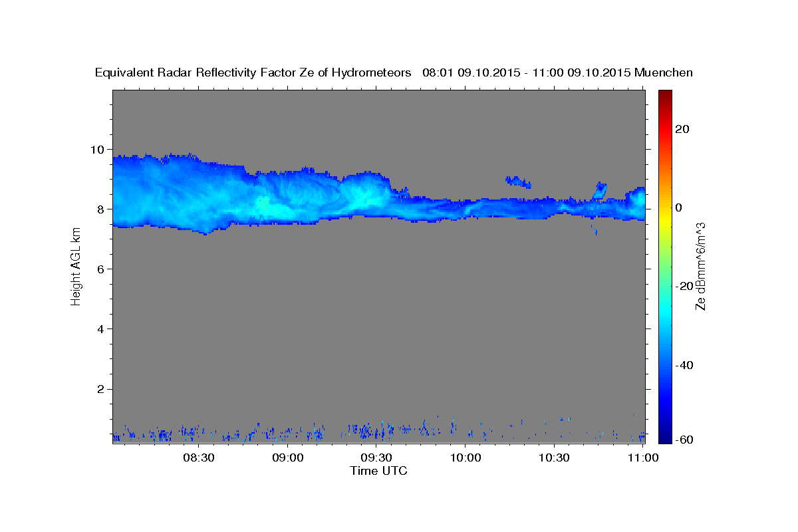Click the colorbar label 'Ze dBmm^6/m^3'
The height and width of the screenshot is (532, 798).
pos(700,266)
